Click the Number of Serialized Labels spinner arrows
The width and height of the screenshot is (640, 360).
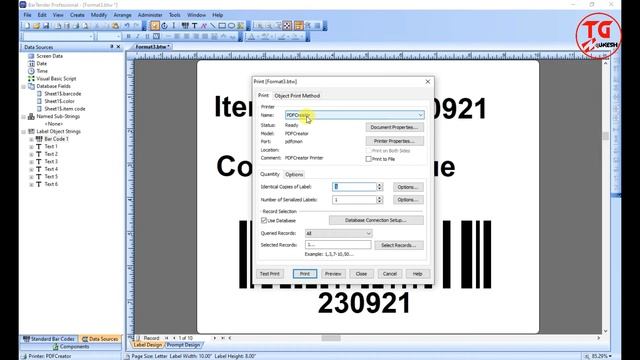(380, 200)
